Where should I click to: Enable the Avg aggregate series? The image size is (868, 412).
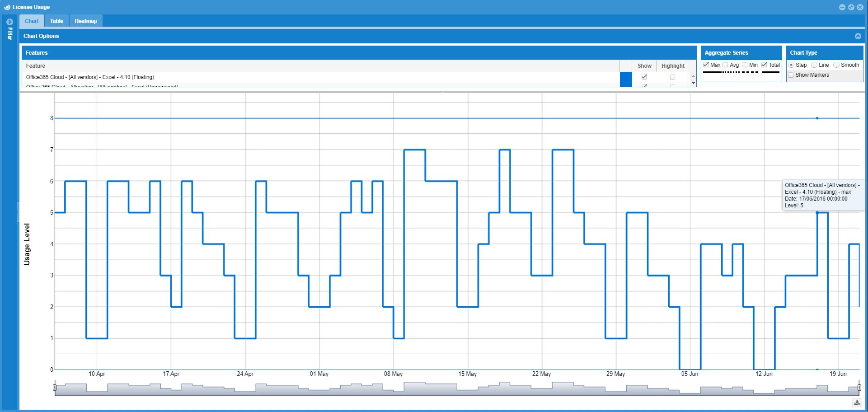point(726,65)
